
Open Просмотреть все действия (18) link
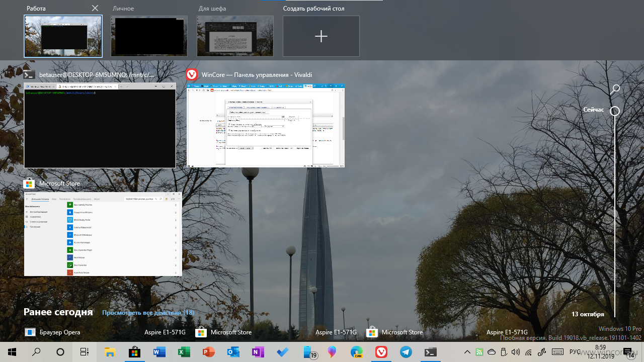tap(148, 313)
